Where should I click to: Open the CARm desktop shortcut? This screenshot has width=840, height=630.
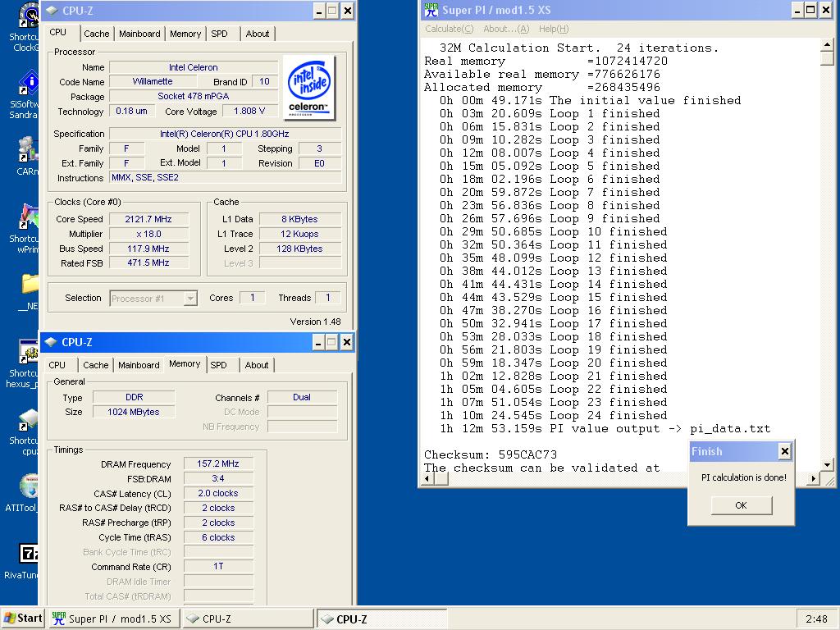pos(28,150)
